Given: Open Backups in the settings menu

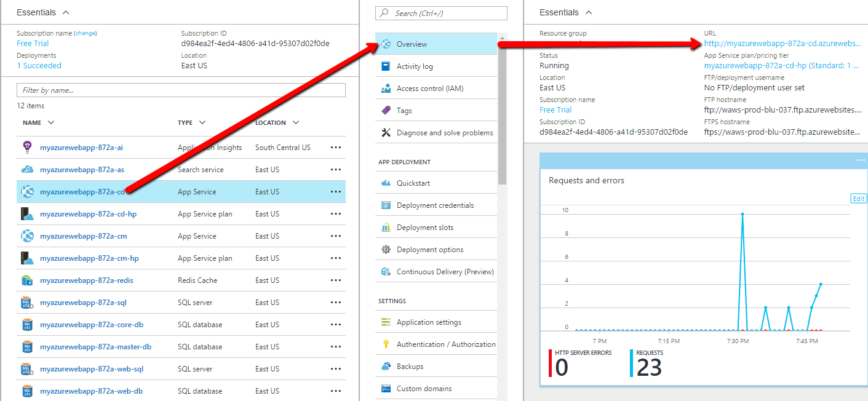Looking at the screenshot, I should point(436,367).
